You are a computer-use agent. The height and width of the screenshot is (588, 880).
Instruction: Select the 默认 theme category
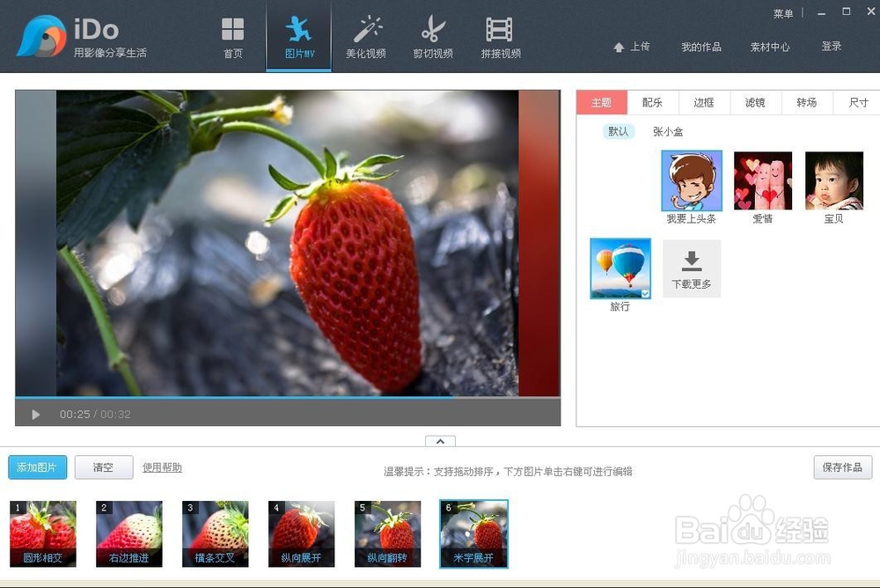(x=619, y=131)
